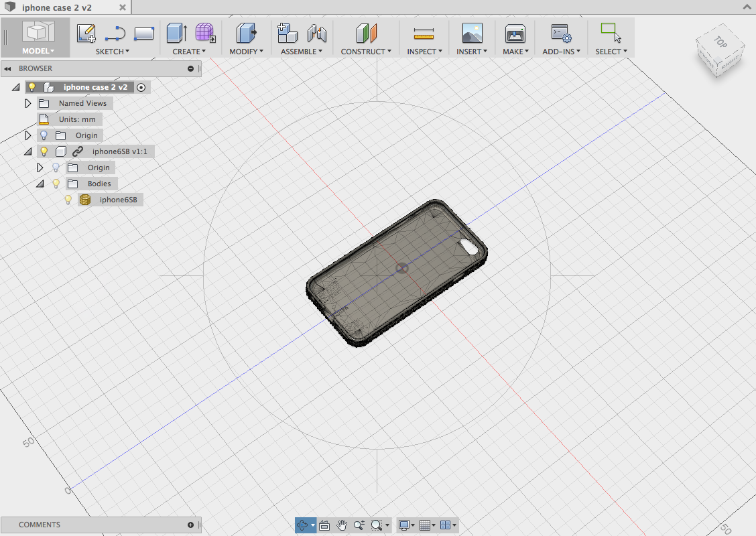This screenshot has height=536, width=756.
Task: Collapse the Bodies folder node
Action: [x=40, y=184]
